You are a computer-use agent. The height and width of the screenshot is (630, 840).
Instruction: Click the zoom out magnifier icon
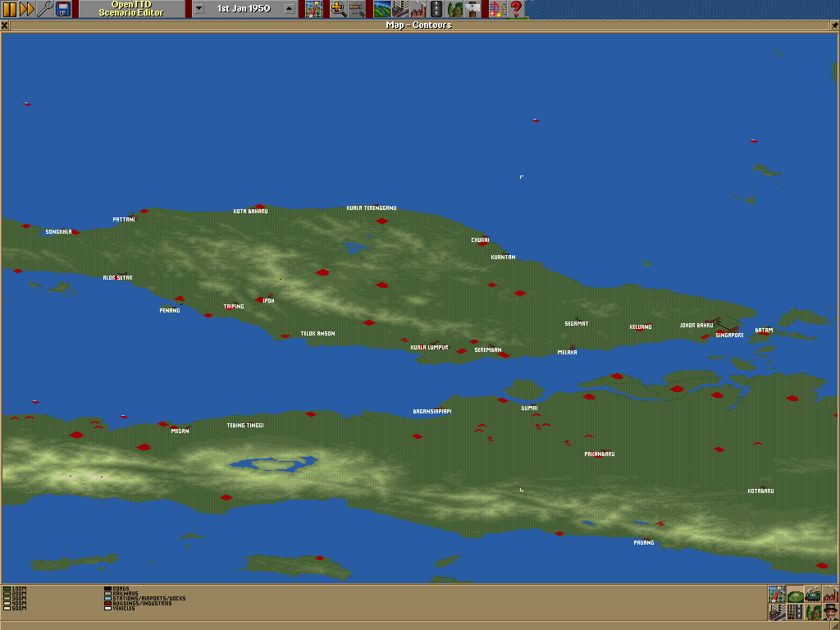point(356,8)
